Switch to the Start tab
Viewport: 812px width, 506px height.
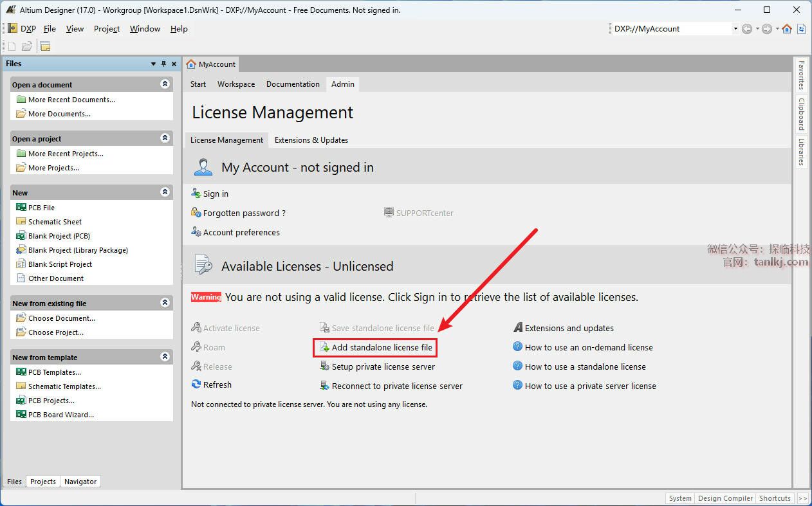(x=198, y=84)
